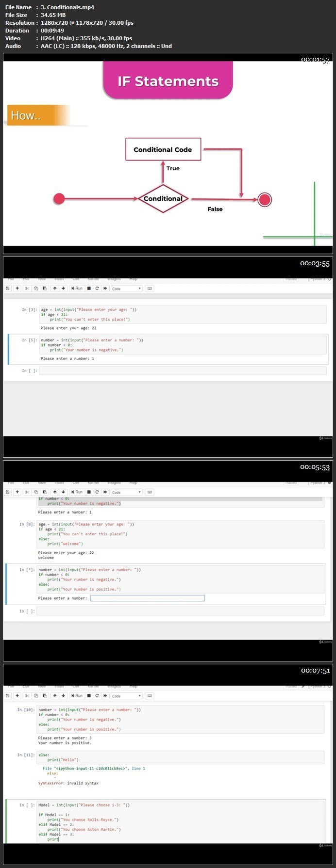The width and height of the screenshot is (336, 868).
Task: Click restart-and-run-all fast-forward icon in 00:03:55 frame
Action: pos(105,289)
